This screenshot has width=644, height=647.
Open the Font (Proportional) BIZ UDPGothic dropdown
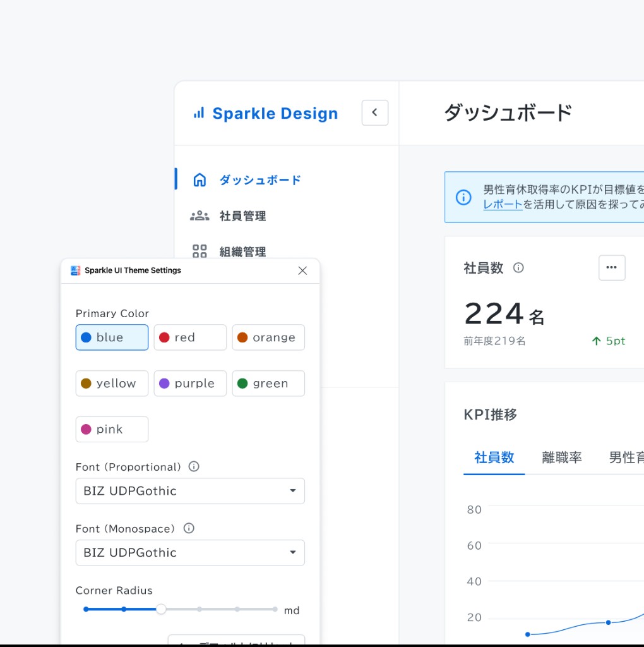(190, 491)
